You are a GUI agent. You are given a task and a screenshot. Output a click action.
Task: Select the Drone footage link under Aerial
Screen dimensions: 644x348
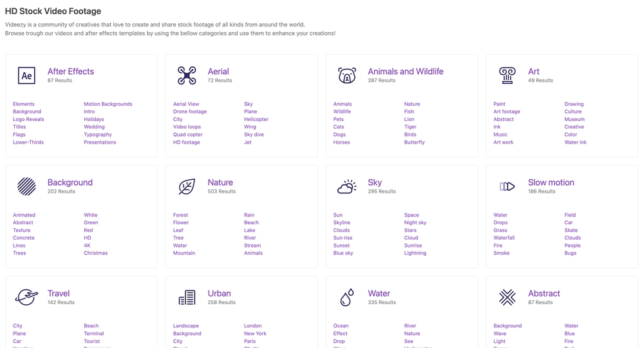click(x=189, y=111)
